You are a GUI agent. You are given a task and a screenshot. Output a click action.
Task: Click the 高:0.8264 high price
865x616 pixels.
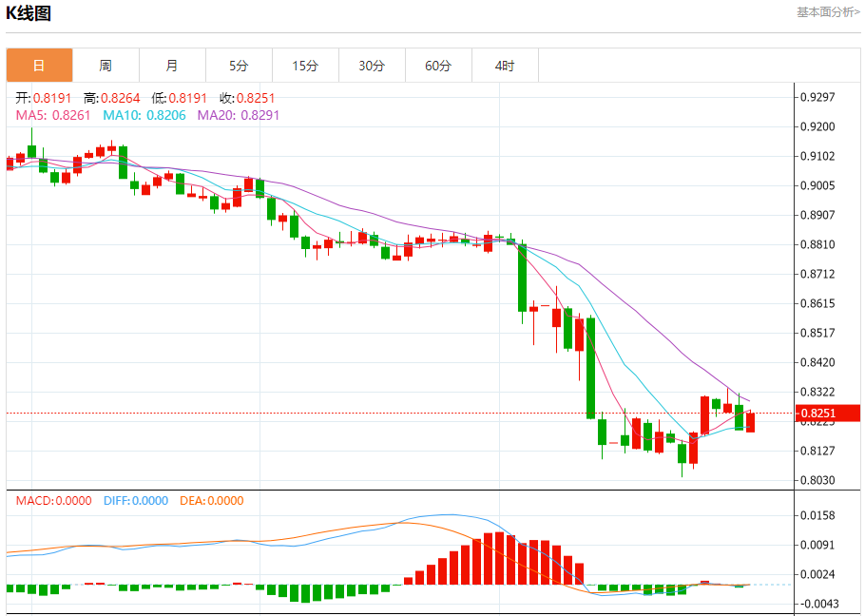112,98
